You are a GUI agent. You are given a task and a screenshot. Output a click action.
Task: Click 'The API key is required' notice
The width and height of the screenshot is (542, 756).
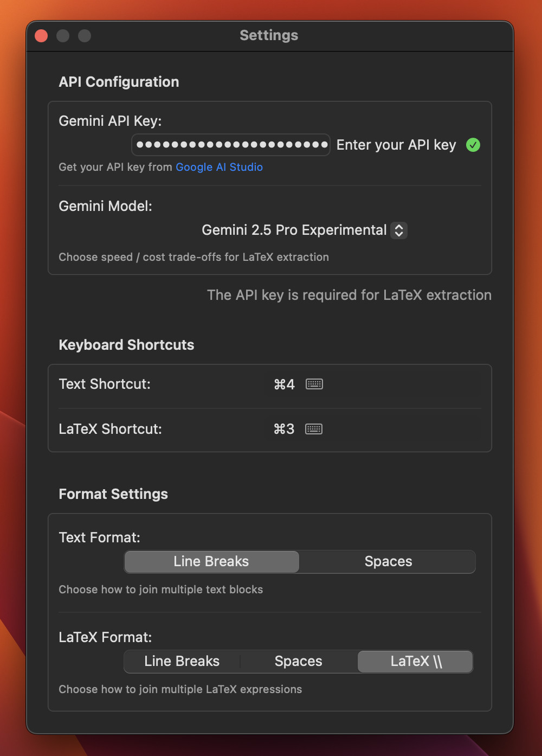349,295
